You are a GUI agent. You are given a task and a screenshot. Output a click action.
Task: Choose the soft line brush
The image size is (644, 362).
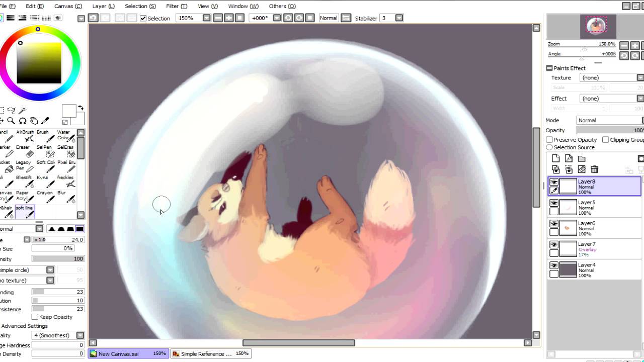[25, 211]
